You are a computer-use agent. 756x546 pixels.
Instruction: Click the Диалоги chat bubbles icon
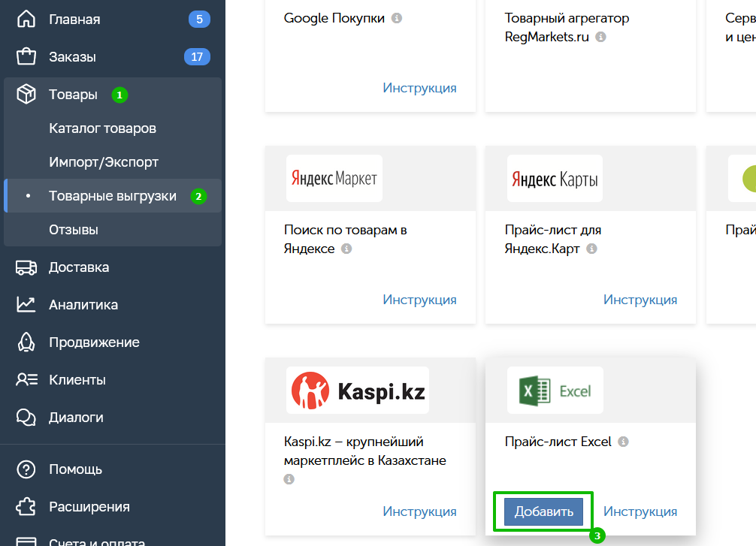26,418
